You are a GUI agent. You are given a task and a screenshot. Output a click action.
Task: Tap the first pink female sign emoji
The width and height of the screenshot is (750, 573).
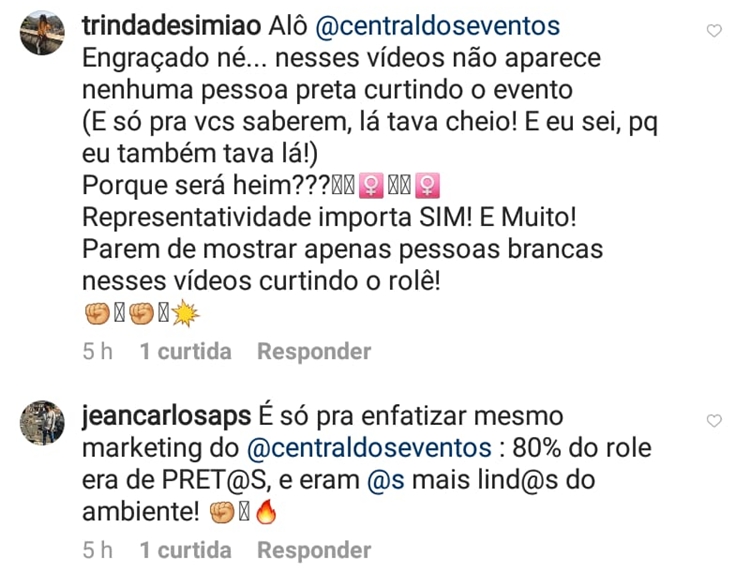(371, 186)
